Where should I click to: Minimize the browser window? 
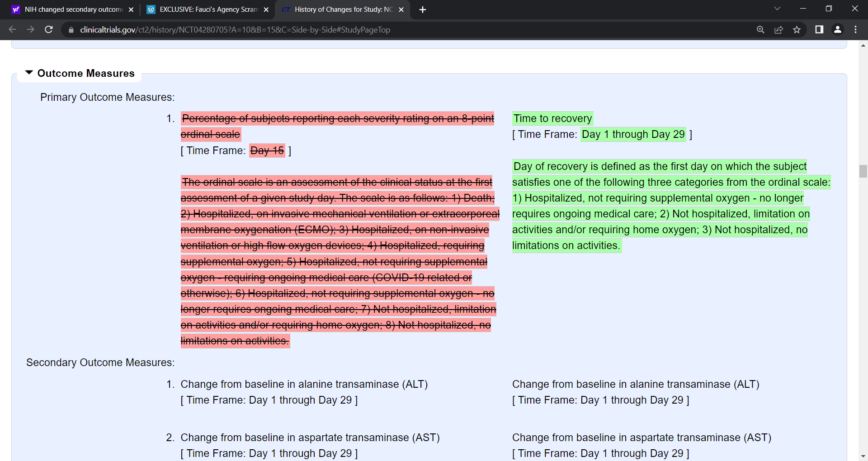803,9
